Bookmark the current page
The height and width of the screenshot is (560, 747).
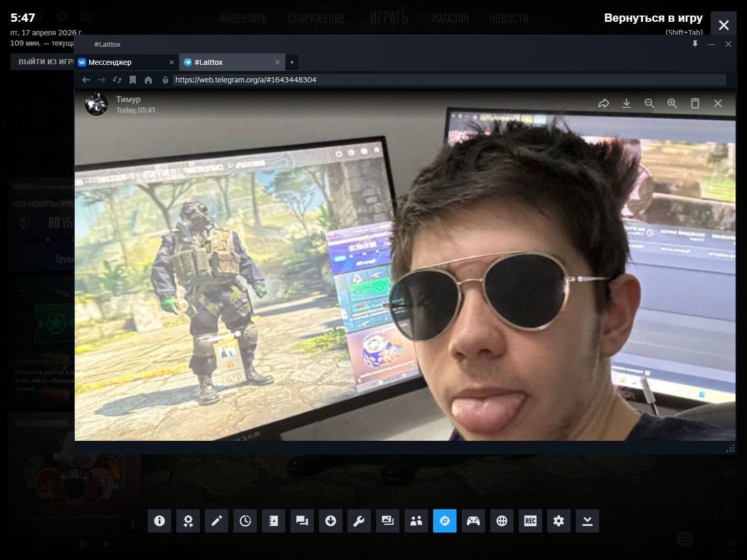[133, 80]
